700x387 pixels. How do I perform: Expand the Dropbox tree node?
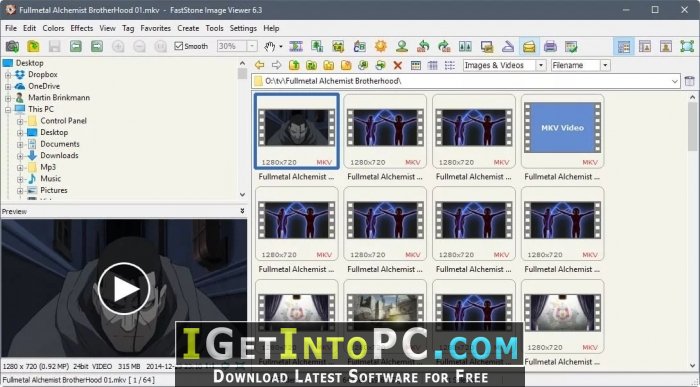pyautogui.click(x=8, y=75)
